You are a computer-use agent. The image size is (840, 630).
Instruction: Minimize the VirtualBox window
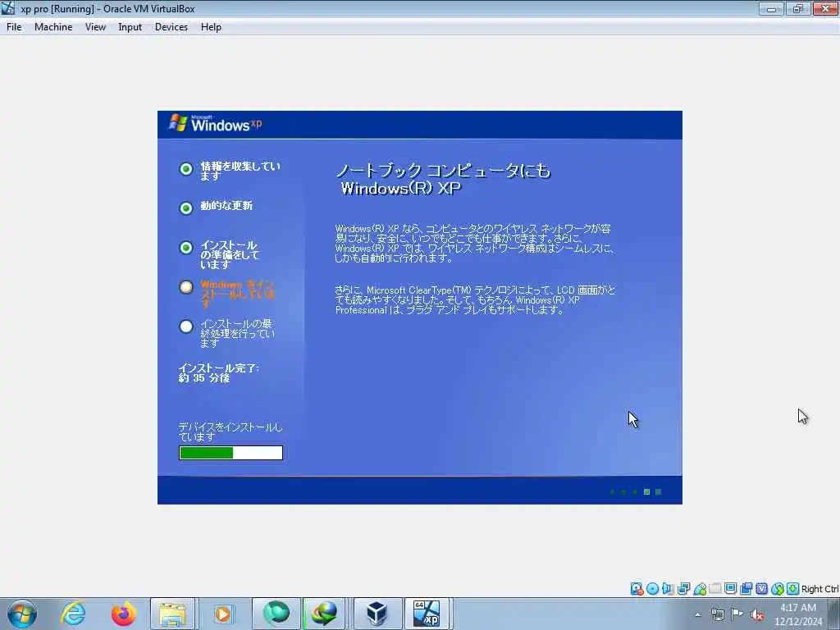pos(771,8)
